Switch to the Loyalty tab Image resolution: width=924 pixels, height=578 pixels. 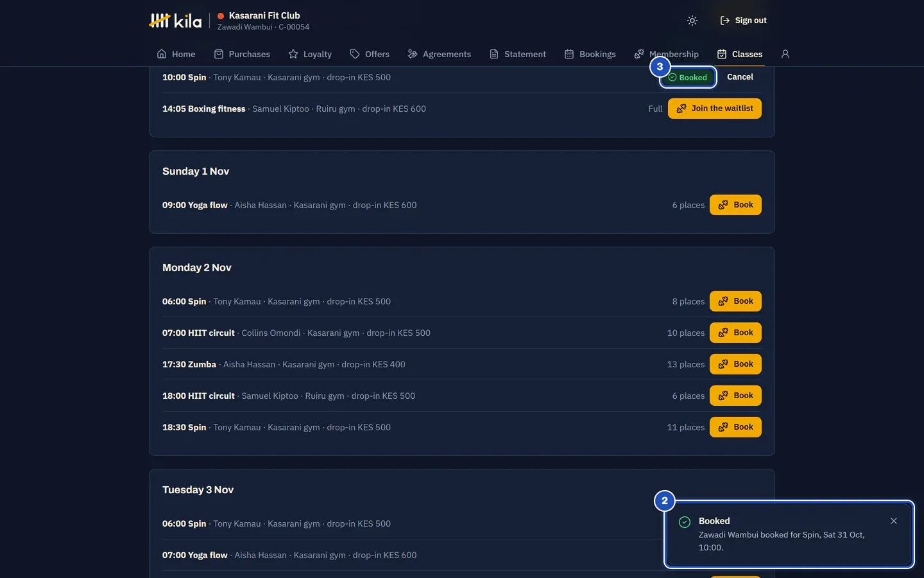pos(310,54)
